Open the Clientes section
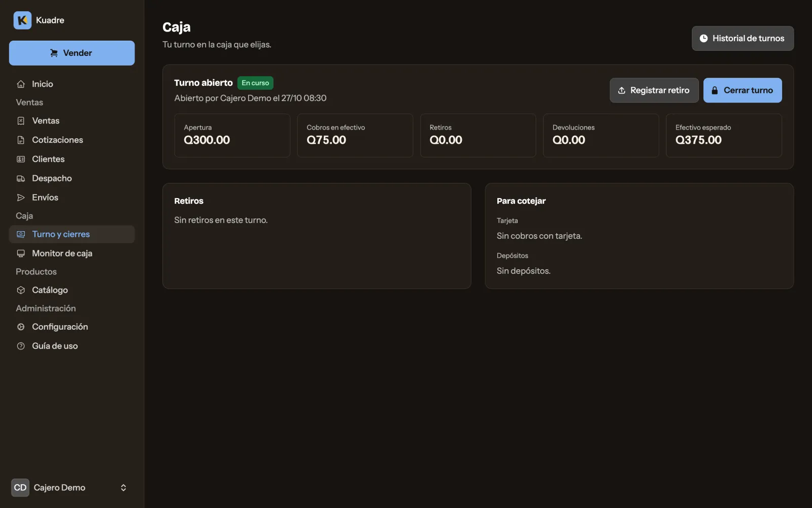The height and width of the screenshot is (508, 812). (72, 160)
